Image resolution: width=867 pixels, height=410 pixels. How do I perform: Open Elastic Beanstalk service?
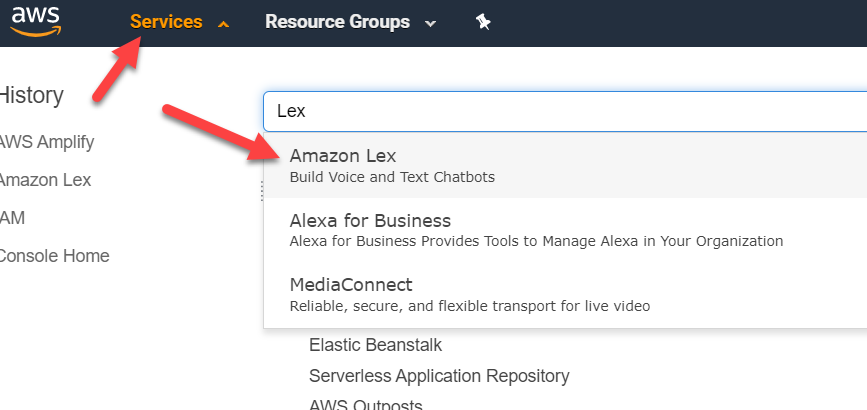tap(375, 345)
